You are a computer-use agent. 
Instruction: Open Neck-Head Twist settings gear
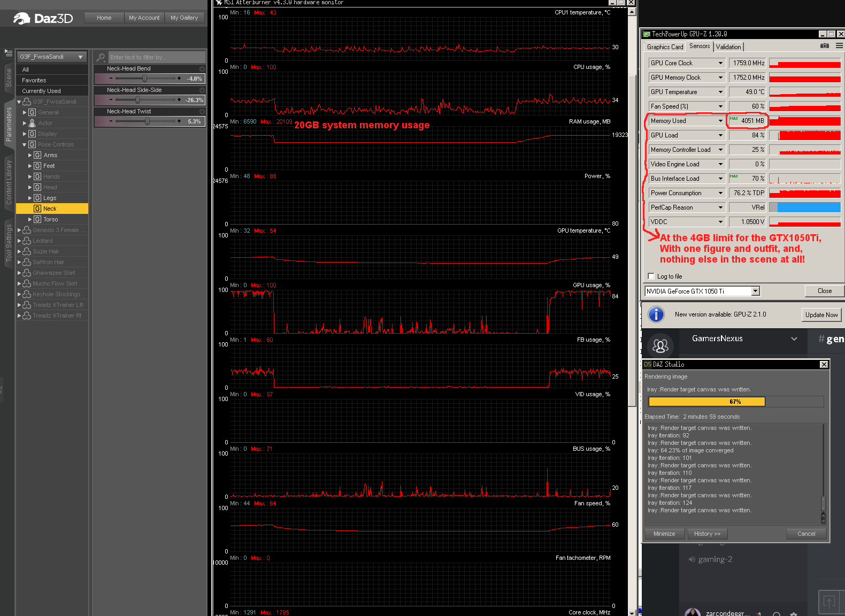point(202,111)
